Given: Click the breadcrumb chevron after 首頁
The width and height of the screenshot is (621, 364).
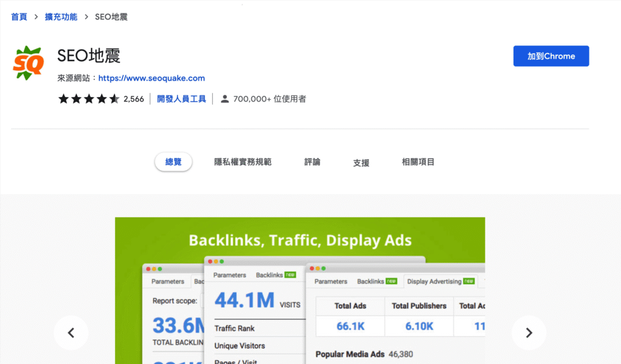Looking at the screenshot, I should [x=36, y=17].
